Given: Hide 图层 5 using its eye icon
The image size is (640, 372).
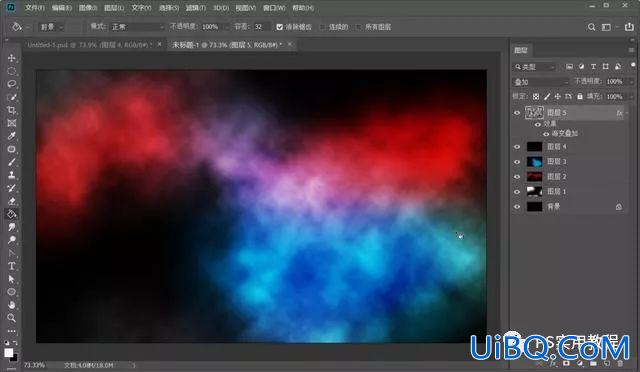Looking at the screenshot, I should point(517,113).
